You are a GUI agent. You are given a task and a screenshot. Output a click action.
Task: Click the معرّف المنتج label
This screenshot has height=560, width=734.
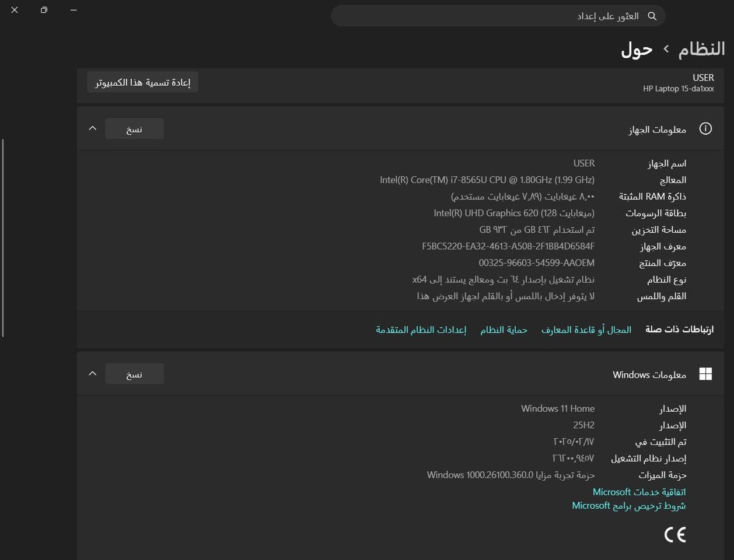coord(662,263)
